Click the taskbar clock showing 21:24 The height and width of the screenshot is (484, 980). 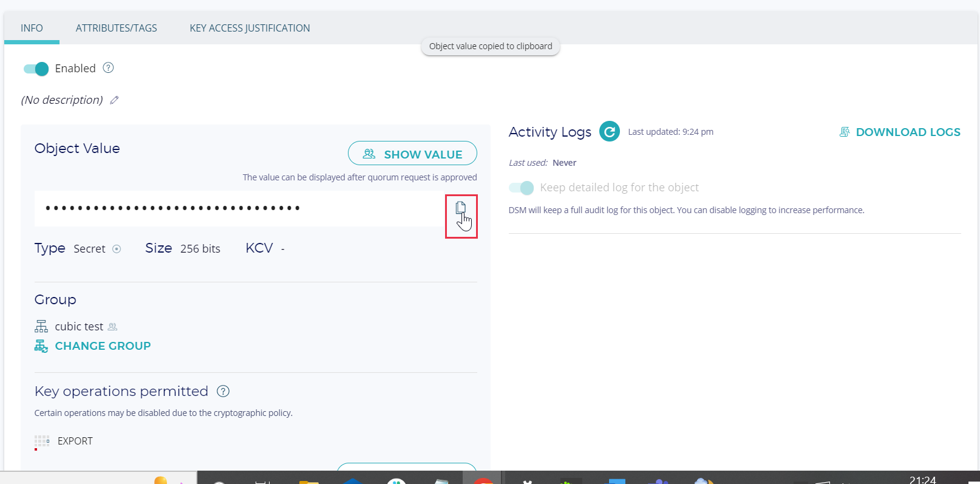(x=922, y=479)
